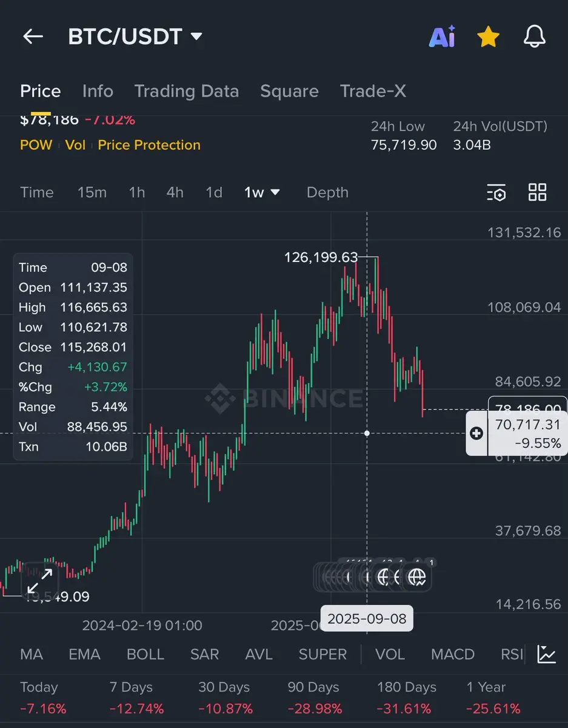Screen dimensions: 568x728
Task: Select the 15m interval
Action: pyautogui.click(x=92, y=192)
